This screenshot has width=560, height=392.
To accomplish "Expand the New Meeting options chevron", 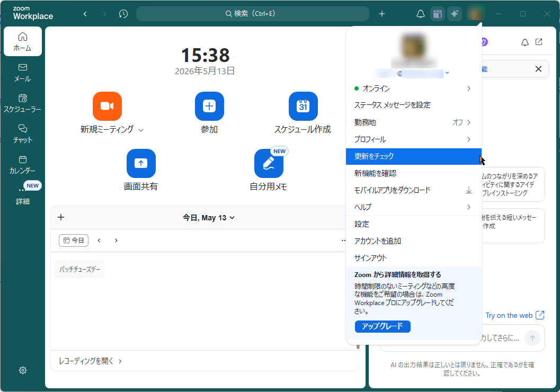I will (x=141, y=130).
